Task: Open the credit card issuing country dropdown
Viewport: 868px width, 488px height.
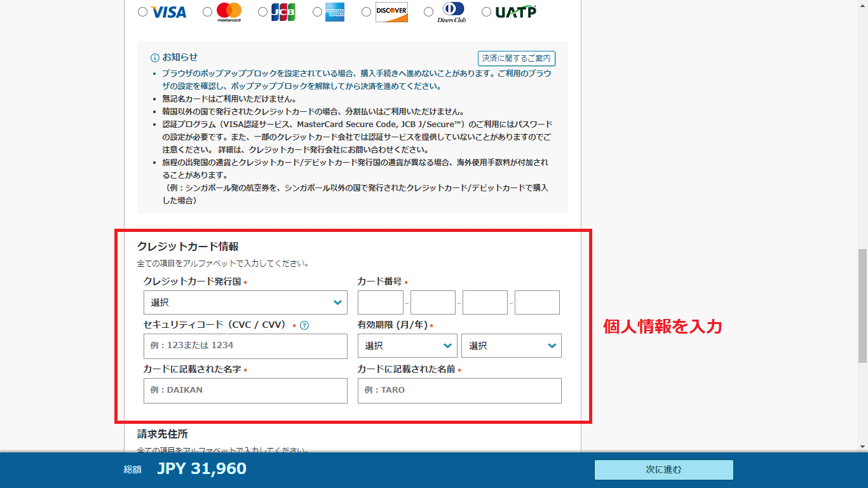Action: tap(245, 302)
